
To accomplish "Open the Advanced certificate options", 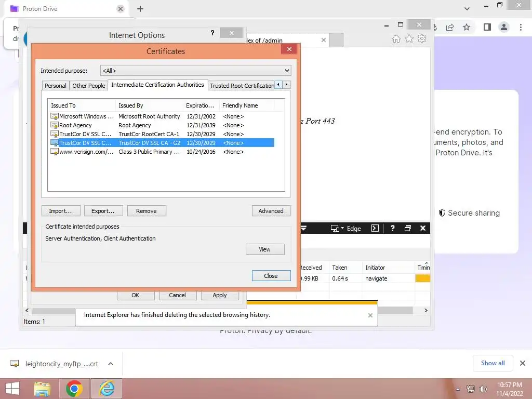I will click(271, 211).
